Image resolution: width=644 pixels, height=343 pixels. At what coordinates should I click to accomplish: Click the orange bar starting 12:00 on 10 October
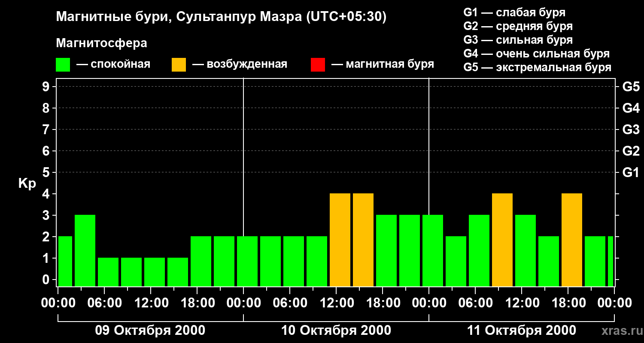(340, 240)
